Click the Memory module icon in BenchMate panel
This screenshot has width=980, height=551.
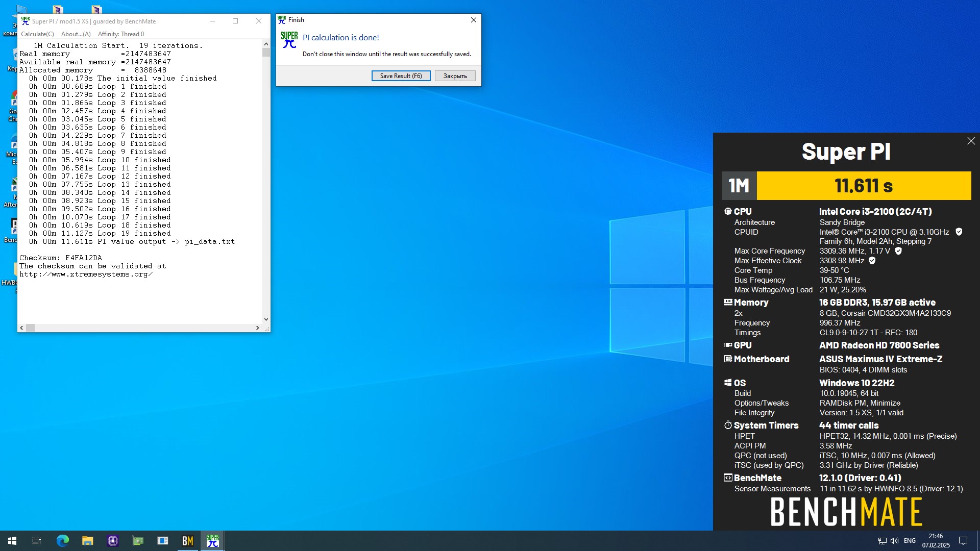click(x=728, y=302)
